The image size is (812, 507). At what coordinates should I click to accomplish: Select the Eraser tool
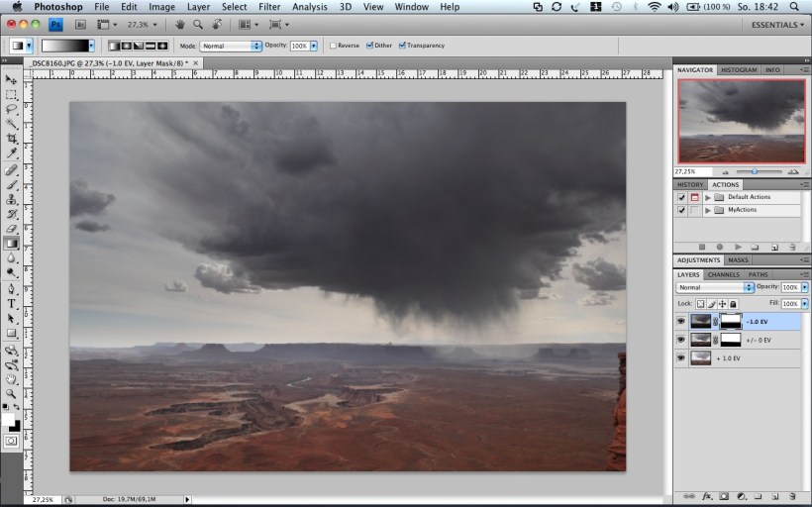pos(11,229)
